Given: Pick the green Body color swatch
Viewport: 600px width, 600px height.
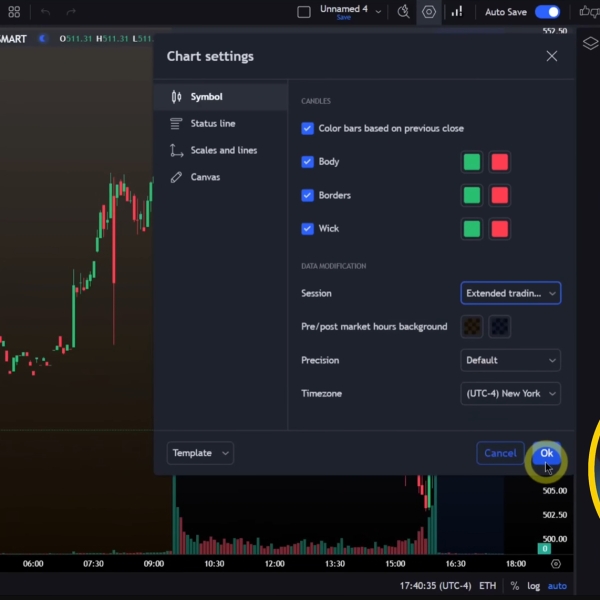Looking at the screenshot, I should (472, 162).
